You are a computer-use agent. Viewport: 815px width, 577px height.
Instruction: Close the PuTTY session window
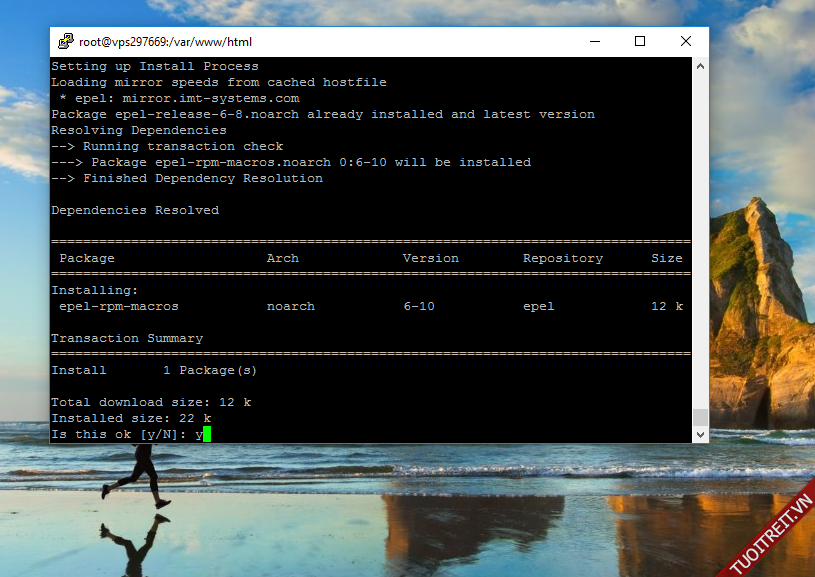point(686,42)
